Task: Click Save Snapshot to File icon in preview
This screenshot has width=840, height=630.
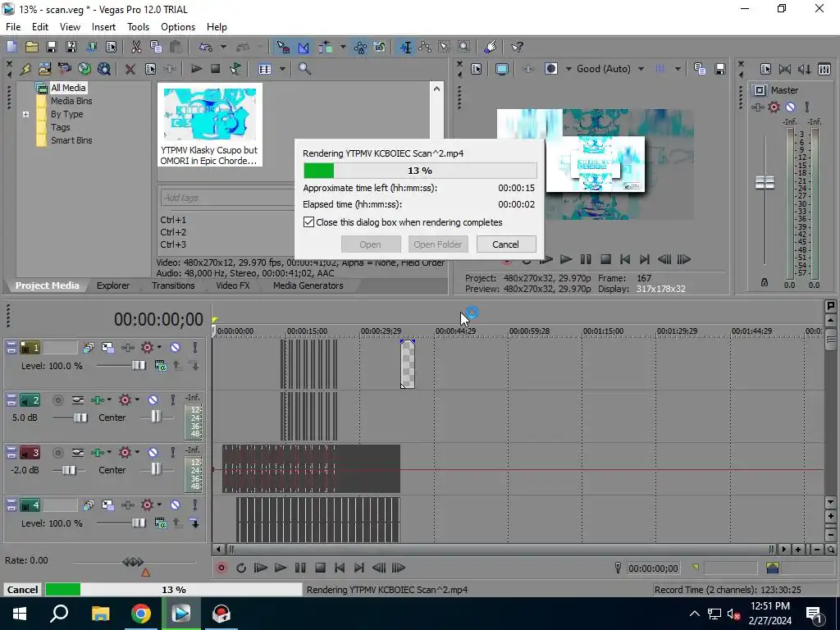Action: pos(720,69)
